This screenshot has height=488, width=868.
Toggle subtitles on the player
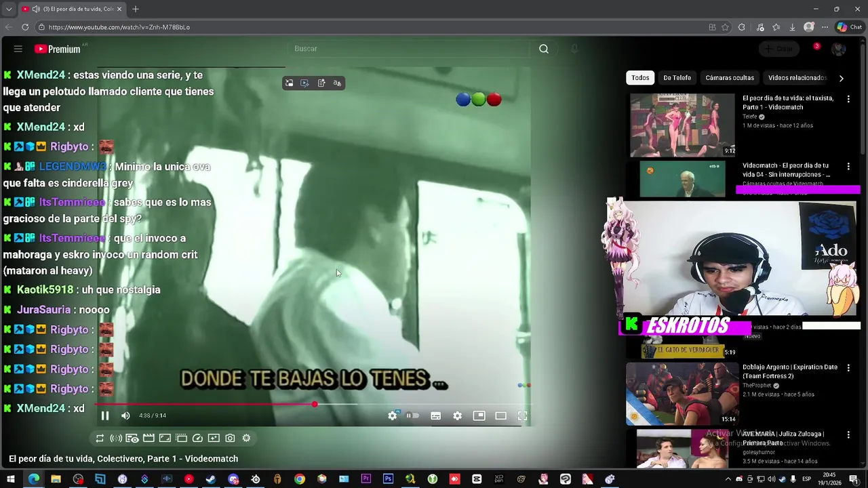tap(435, 415)
